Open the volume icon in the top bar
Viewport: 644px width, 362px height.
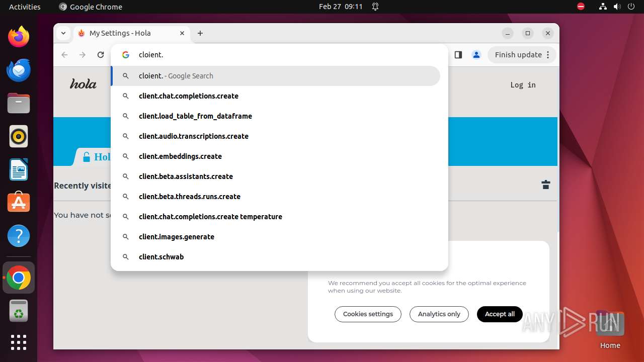click(x=617, y=7)
